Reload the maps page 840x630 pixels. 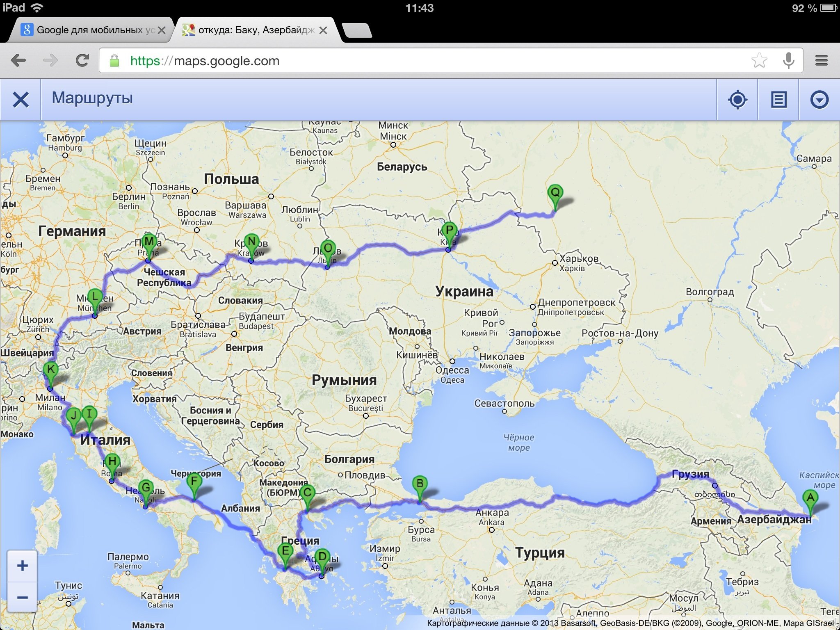82,61
